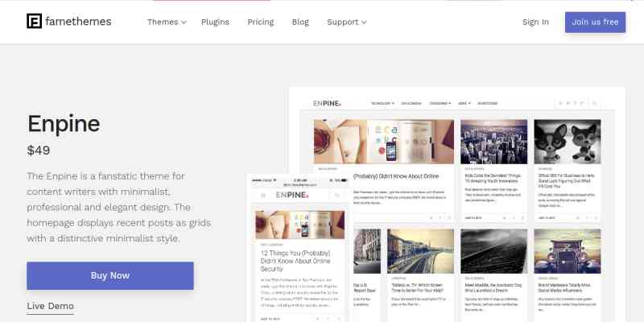Click the mobile preview featured image

(x=300, y=225)
